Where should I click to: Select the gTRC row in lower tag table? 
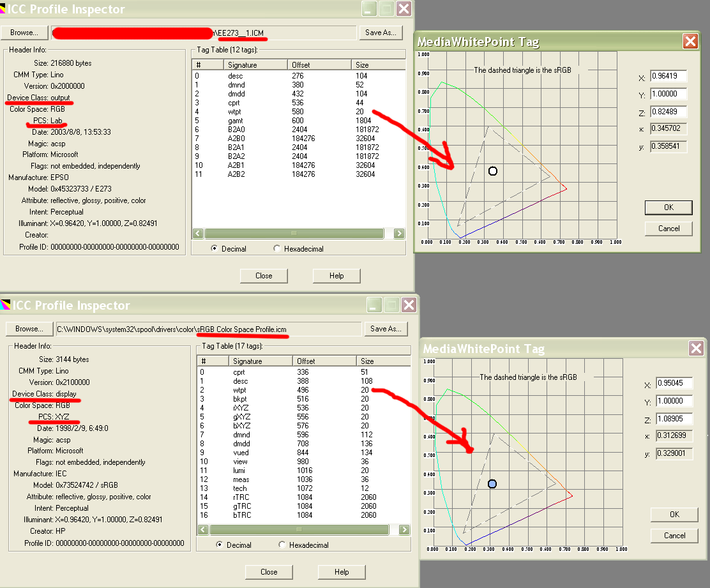click(304, 506)
